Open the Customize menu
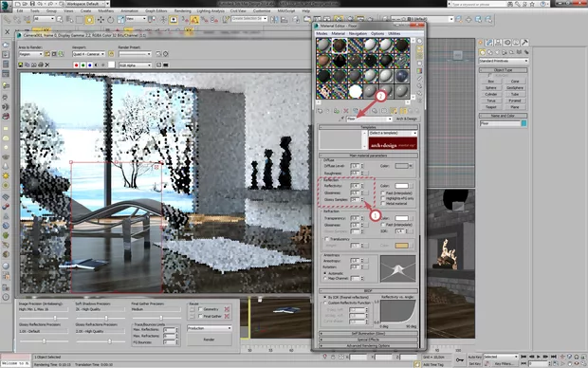588x368 pixels. pyautogui.click(x=262, y=10)
